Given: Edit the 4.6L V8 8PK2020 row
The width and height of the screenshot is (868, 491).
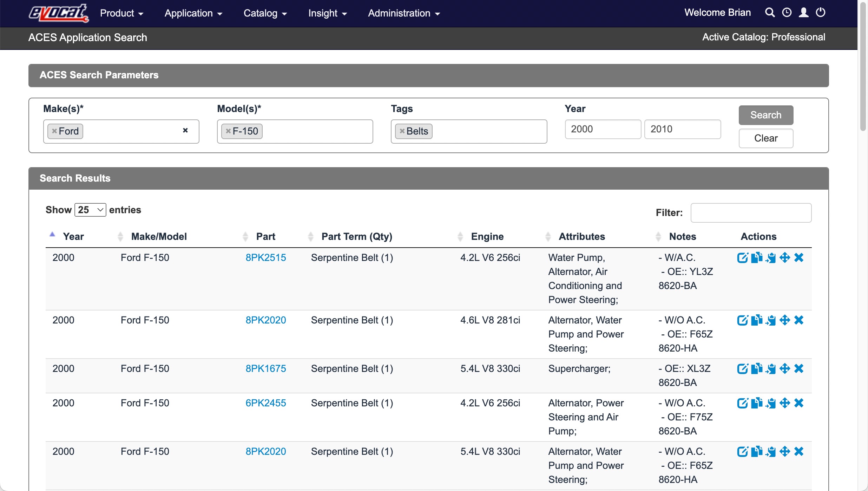Looking at the screenshot, I should point(743,320).
